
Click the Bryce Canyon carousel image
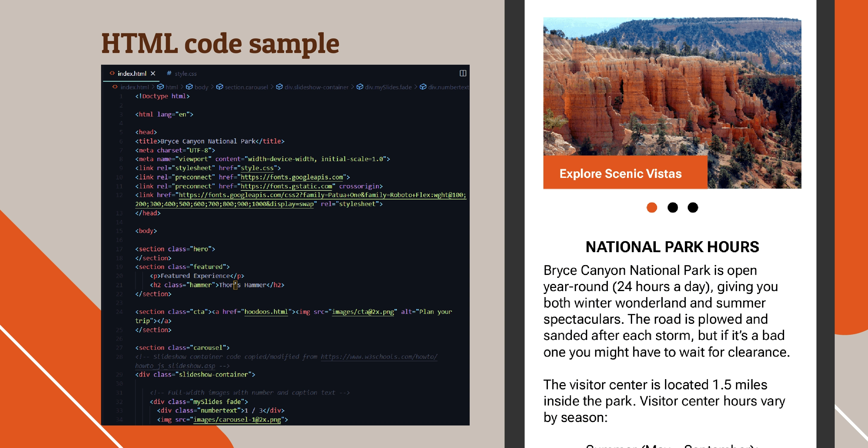tap(672, 87)
